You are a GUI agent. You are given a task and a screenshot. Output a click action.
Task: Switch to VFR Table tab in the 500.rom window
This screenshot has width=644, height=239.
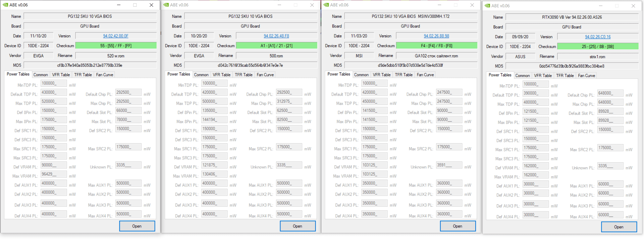(x=221, y=75)
